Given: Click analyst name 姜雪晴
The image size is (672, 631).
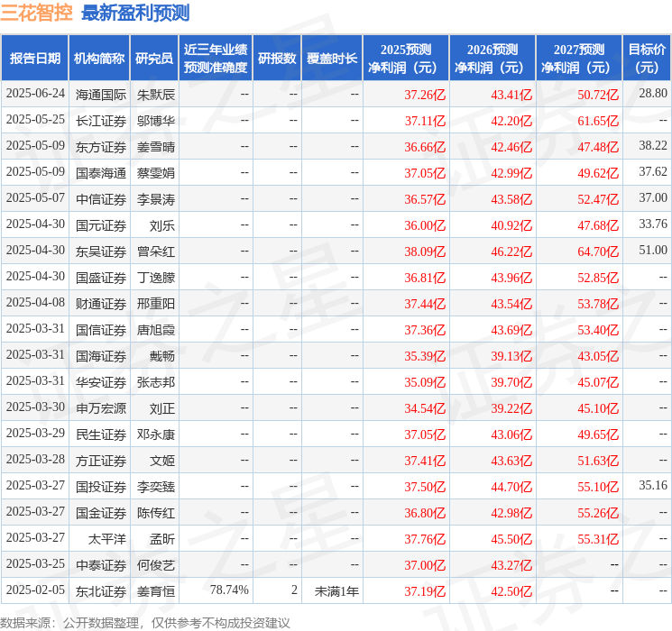Looking at the screenshot, I should (156, 147).
